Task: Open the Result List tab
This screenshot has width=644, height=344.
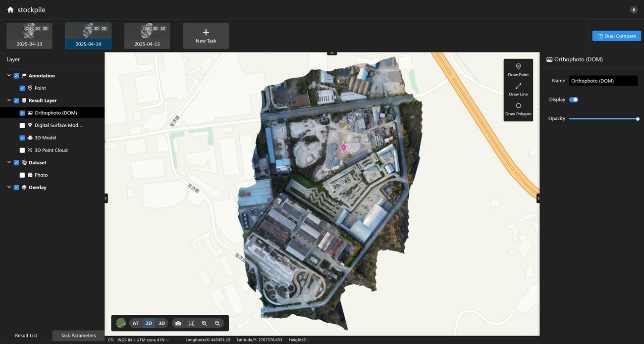Action: [26, 336]
